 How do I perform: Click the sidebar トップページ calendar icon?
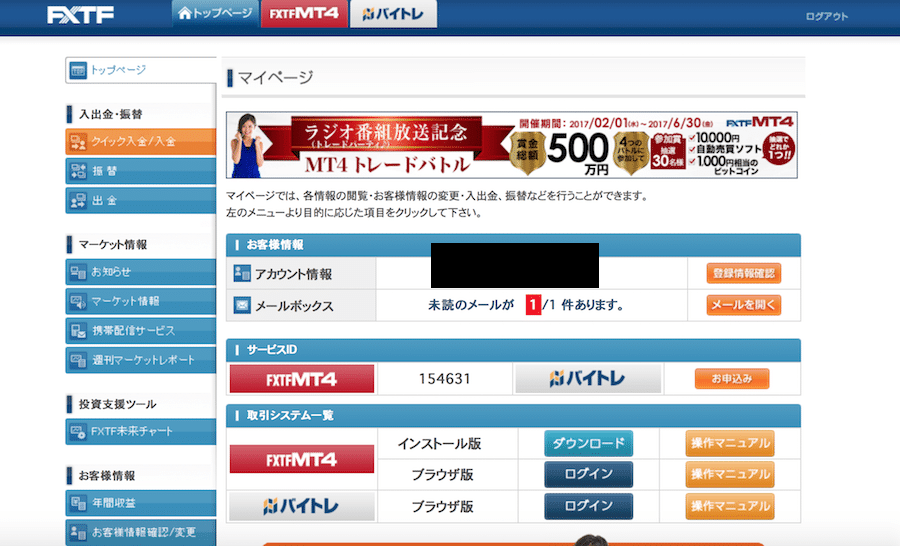78,71
